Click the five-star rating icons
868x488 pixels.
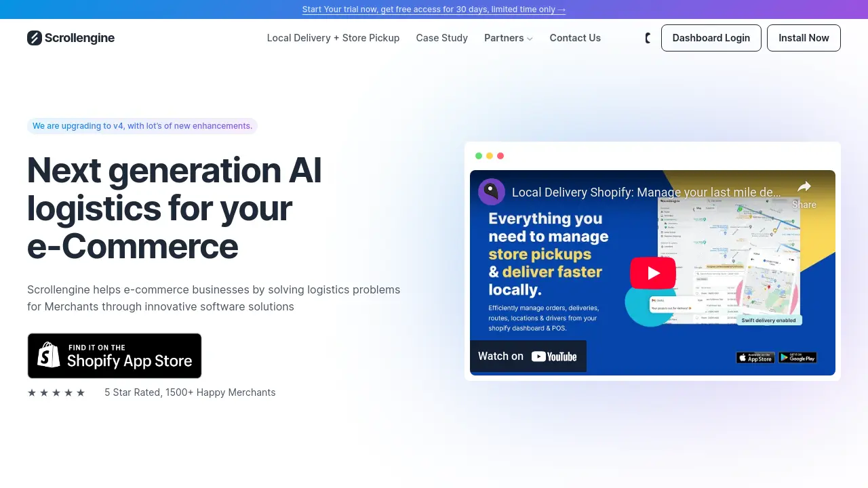coord(56,392)
